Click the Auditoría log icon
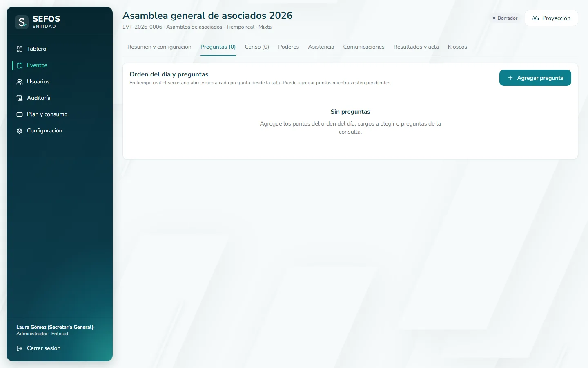The width and height of the screenshot is (588, 368). click(x=20, y=98)
